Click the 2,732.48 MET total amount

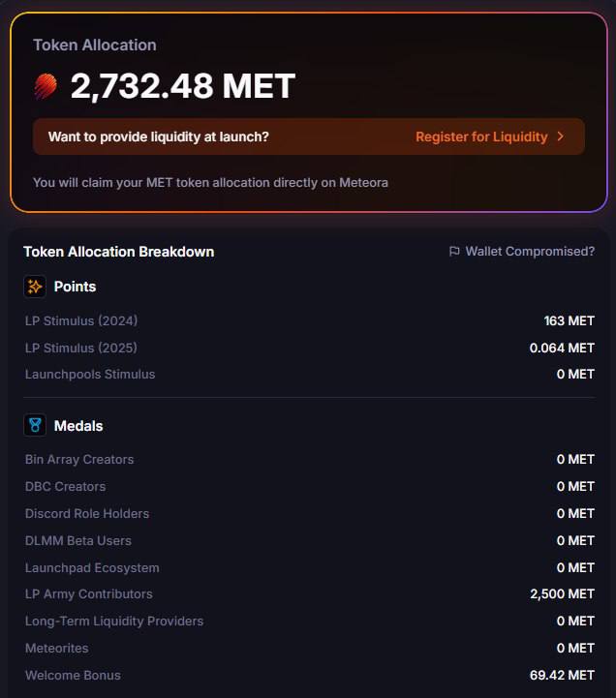183,86
